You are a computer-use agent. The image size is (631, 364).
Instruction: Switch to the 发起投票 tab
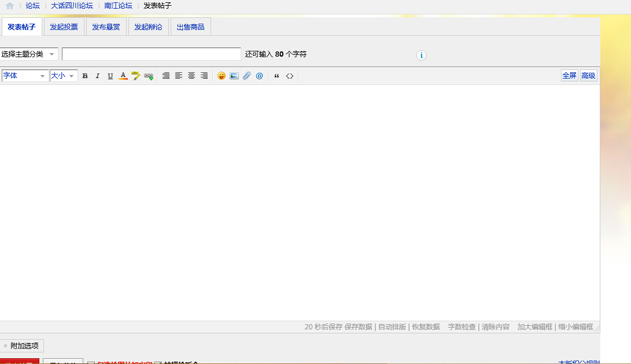64,27
